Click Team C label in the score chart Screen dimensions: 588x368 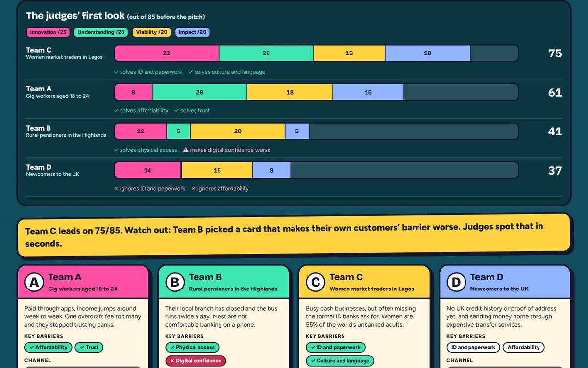pyautogui.click(x=39, y=50)
